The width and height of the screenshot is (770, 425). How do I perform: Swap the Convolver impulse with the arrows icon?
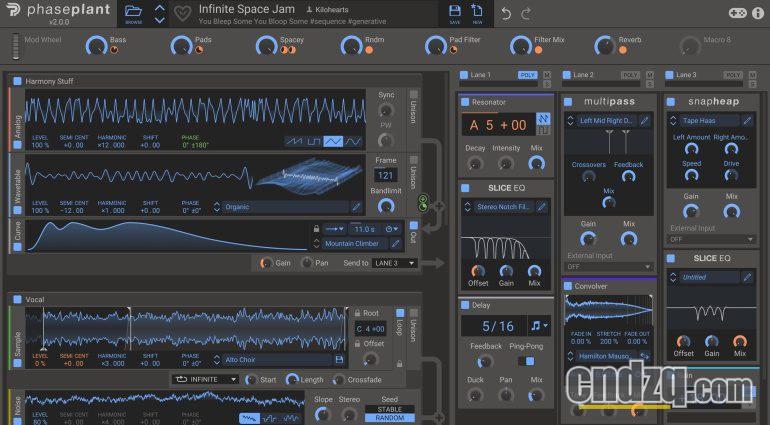pyautogui.click(x=644, y=356)
